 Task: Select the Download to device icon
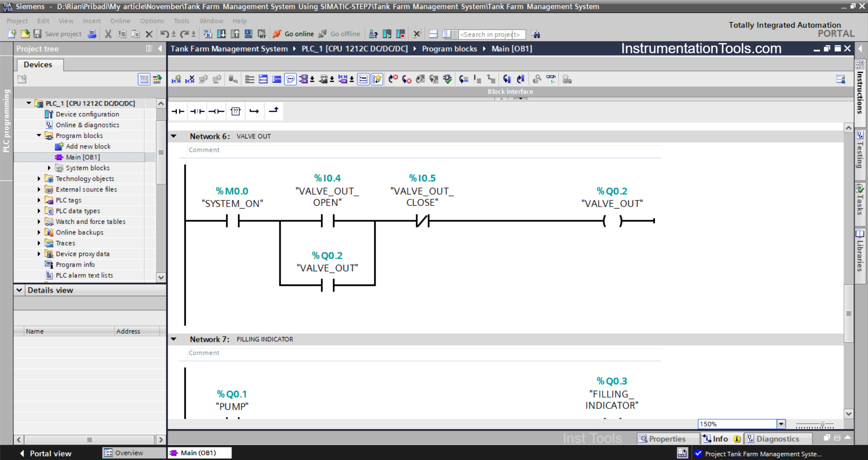(221, 34)
